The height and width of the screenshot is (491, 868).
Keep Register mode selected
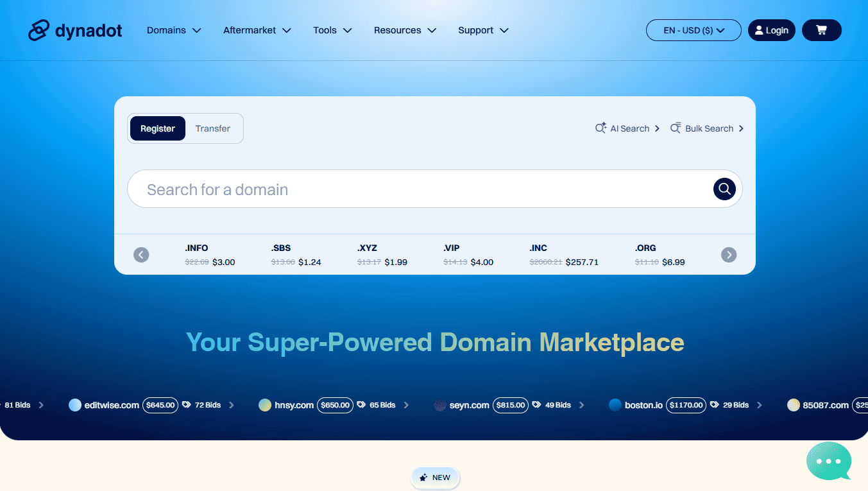(x=157, y=128)
